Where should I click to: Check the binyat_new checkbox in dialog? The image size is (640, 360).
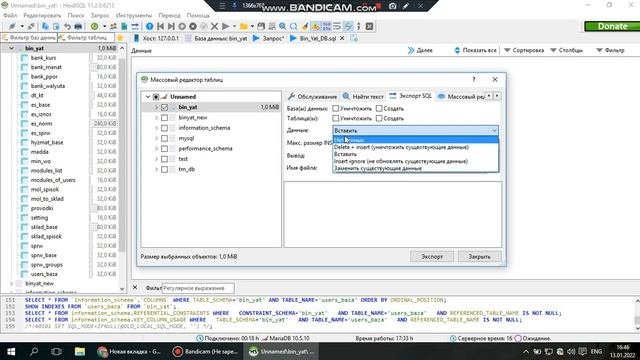164,118
